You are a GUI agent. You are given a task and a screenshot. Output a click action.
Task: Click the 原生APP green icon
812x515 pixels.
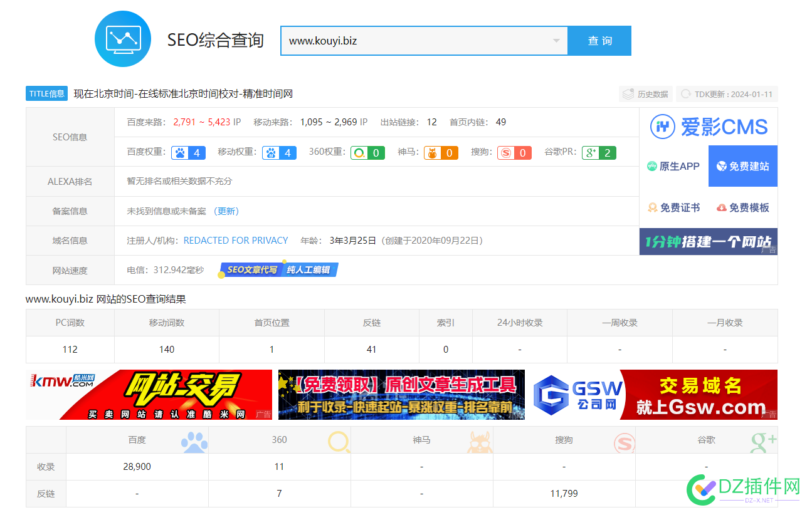(652, 166)
